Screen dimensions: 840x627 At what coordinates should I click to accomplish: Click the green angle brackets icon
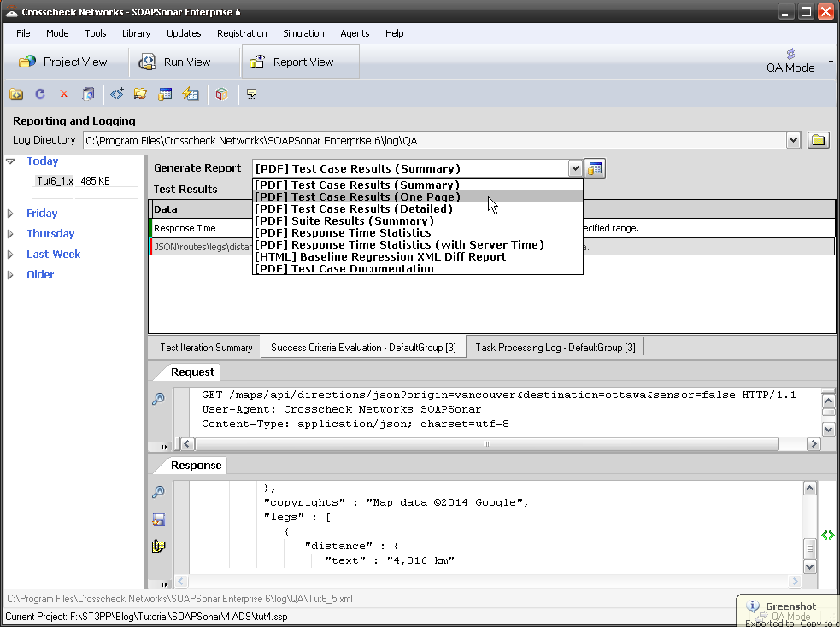(828, 535)
